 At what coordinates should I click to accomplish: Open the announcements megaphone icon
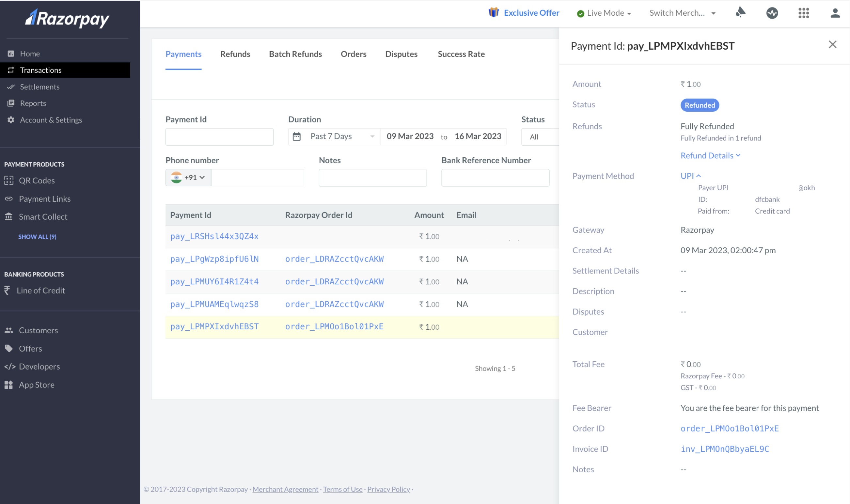[740, 12]
